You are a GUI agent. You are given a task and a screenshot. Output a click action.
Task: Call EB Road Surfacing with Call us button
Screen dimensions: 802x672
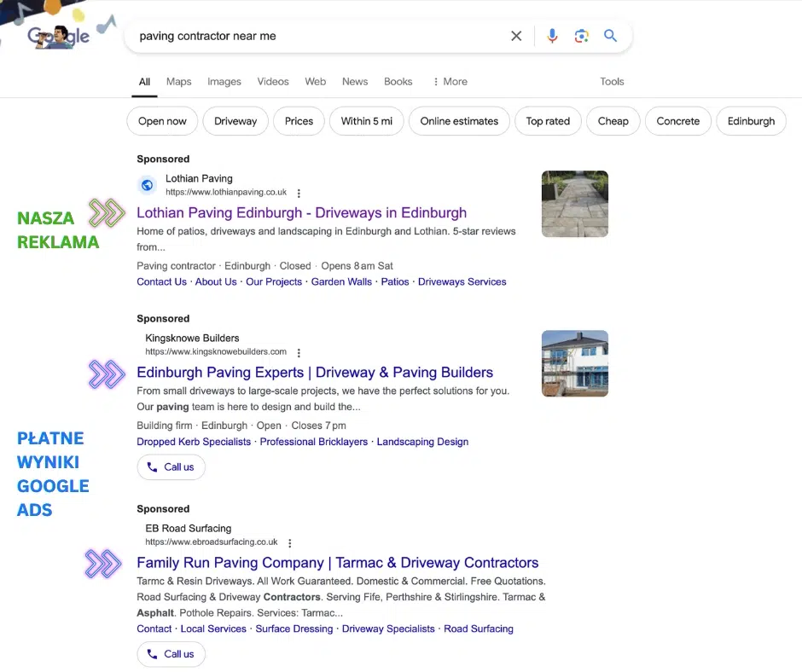(171, 654)
